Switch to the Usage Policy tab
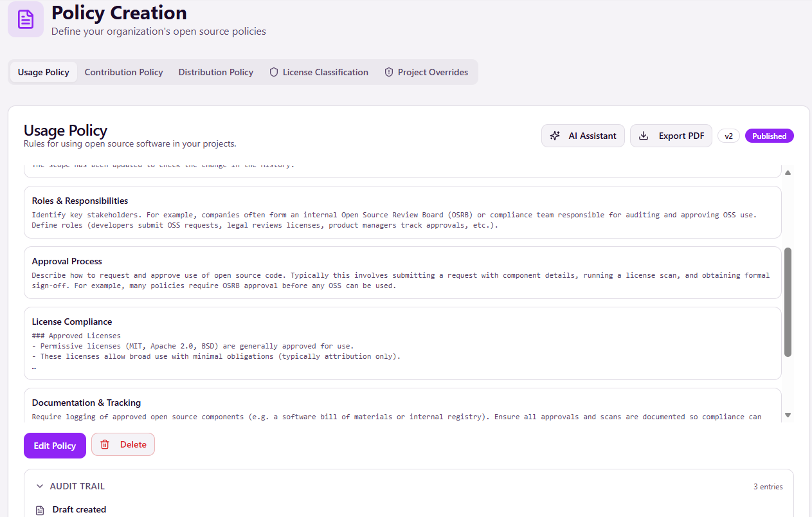The image size is (812, 517). [44, 72]
